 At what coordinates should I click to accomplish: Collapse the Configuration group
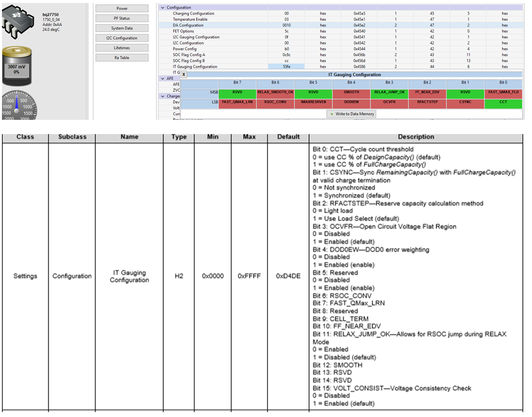click(162, 7)
